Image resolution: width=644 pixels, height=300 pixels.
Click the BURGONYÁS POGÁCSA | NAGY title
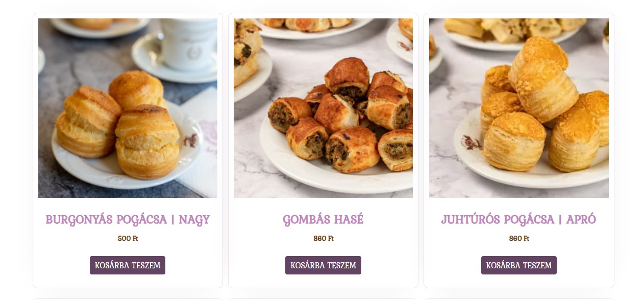pos(128,220)
